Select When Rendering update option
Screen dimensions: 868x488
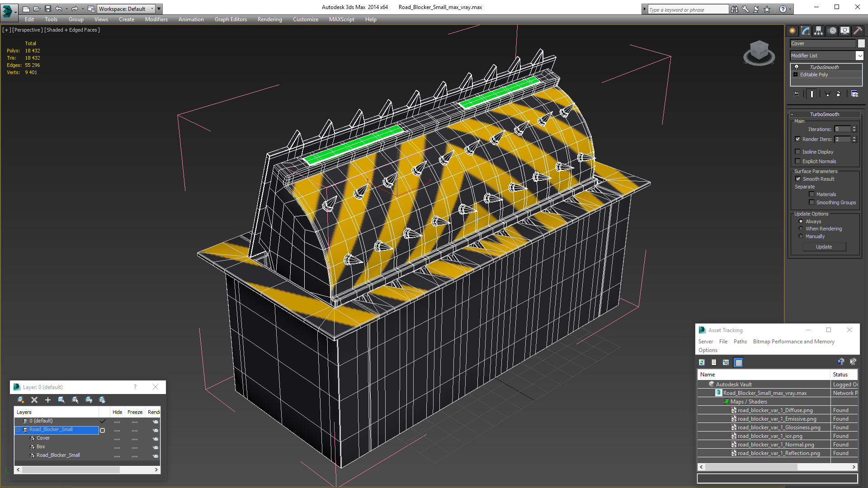click(801, 229)
